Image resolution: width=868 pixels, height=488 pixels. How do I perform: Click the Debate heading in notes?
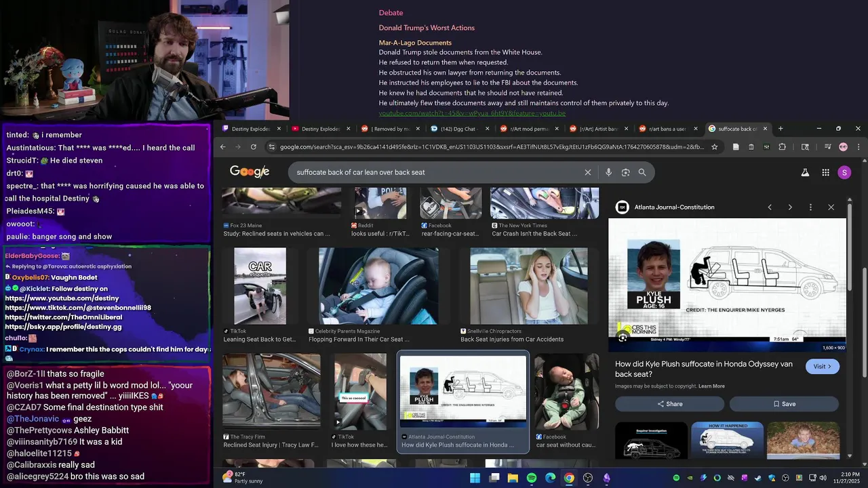click(391, 13)
